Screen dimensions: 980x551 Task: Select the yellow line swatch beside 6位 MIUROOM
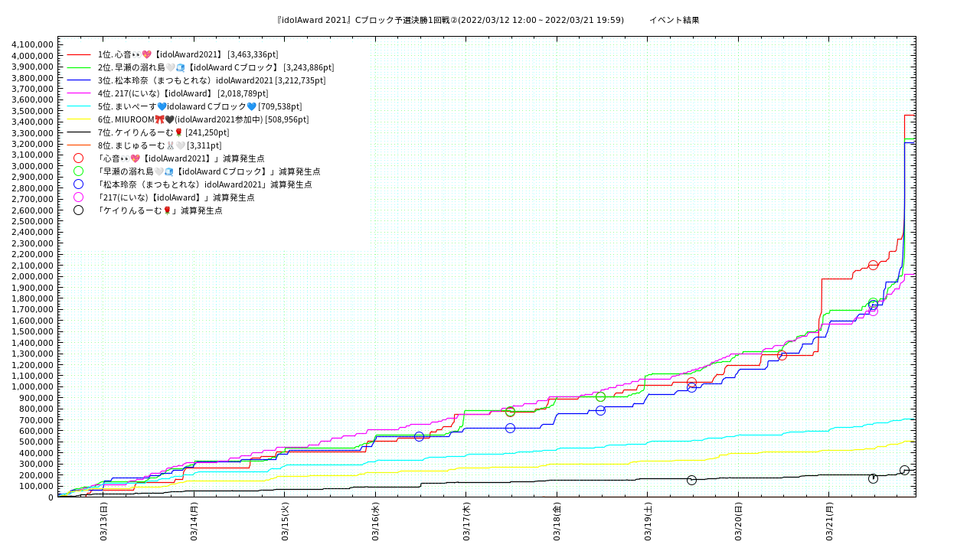78,119
